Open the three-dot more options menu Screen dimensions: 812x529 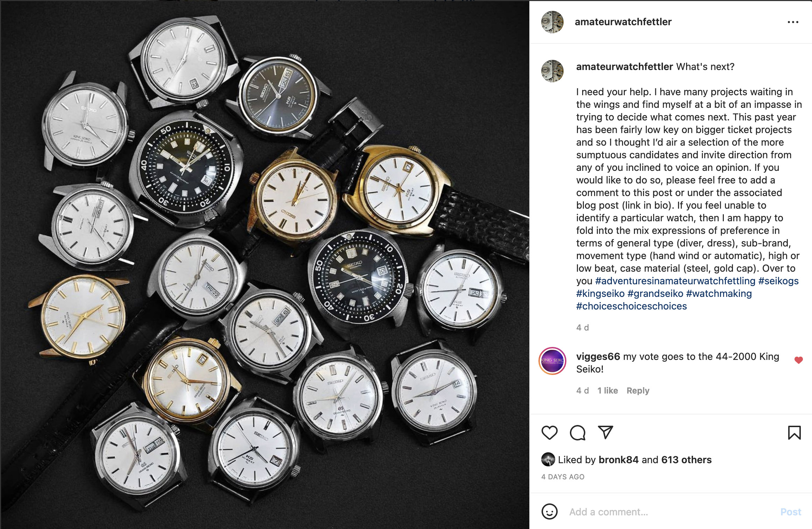pos(793,22)
